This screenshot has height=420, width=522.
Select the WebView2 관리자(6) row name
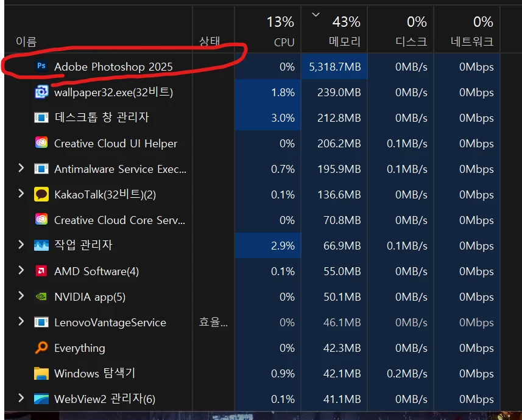(x=105, y=399)
